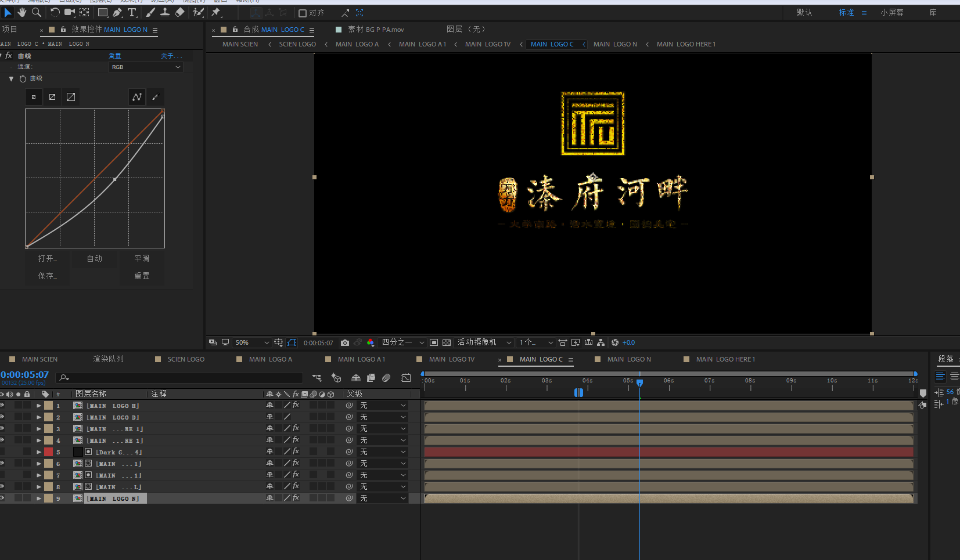
Task: Toggle mask and shape path visibility
Action: pos(292,342)
